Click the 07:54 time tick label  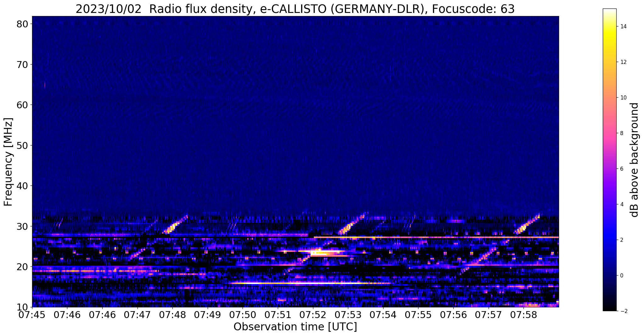coord(383,315)
